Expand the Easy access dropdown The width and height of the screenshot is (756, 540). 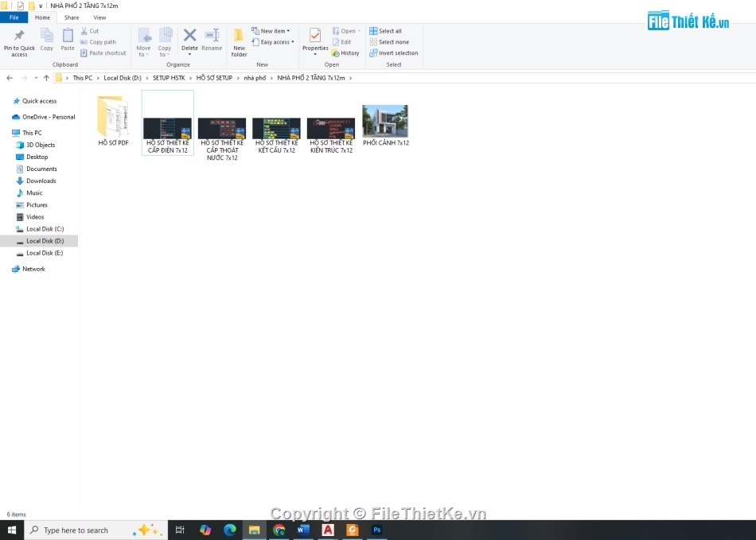(273, 42)
